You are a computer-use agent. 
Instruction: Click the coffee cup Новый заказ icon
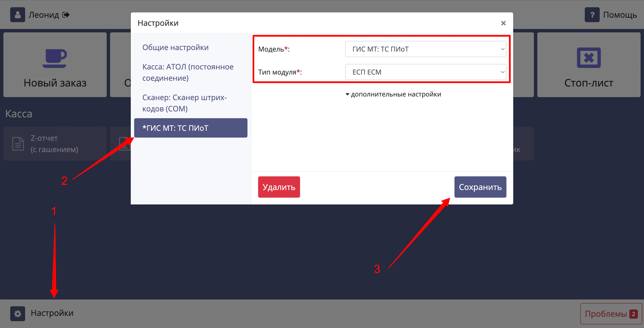[55, 58]
